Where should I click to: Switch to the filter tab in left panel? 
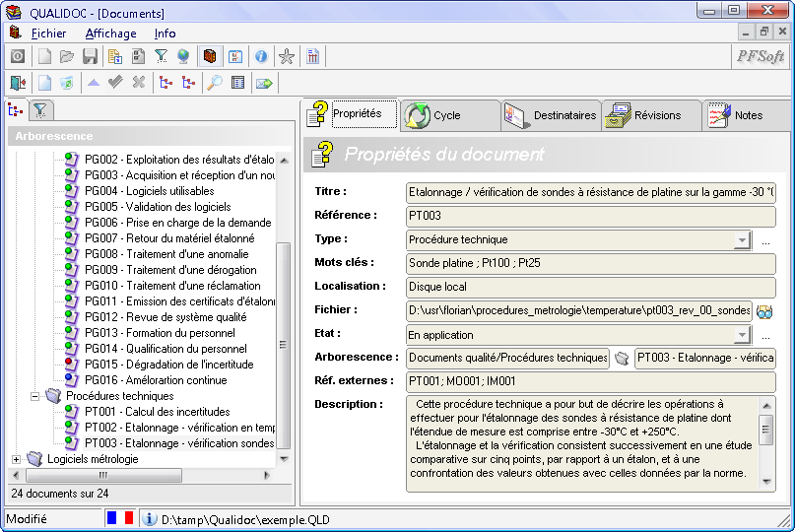tap(40, 110)
